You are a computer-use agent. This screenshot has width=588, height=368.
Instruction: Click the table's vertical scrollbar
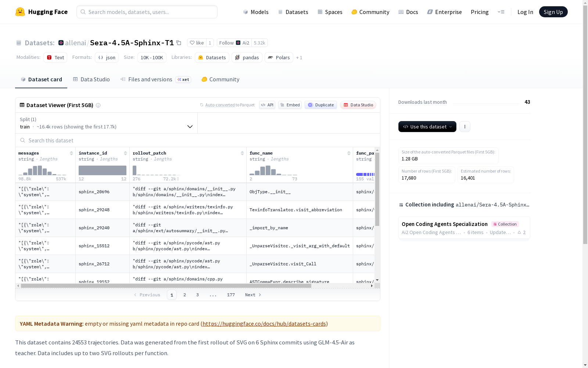tap(377, 189)
